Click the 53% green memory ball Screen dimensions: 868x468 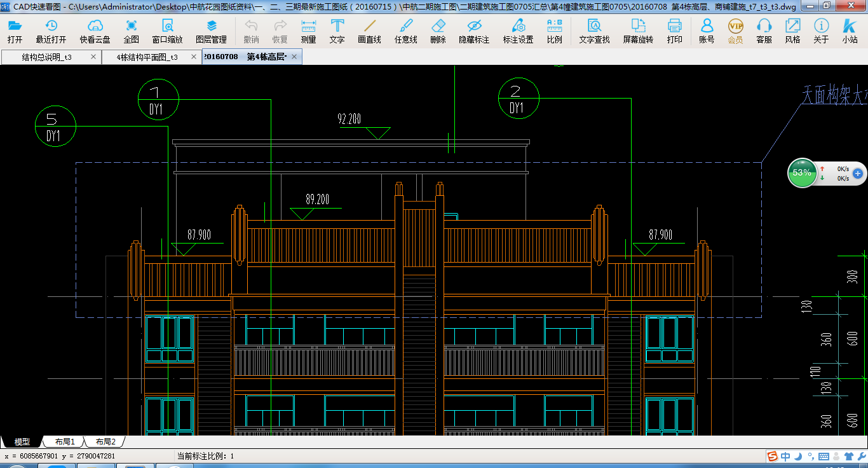pyautogui.click(x=802, y=172)
